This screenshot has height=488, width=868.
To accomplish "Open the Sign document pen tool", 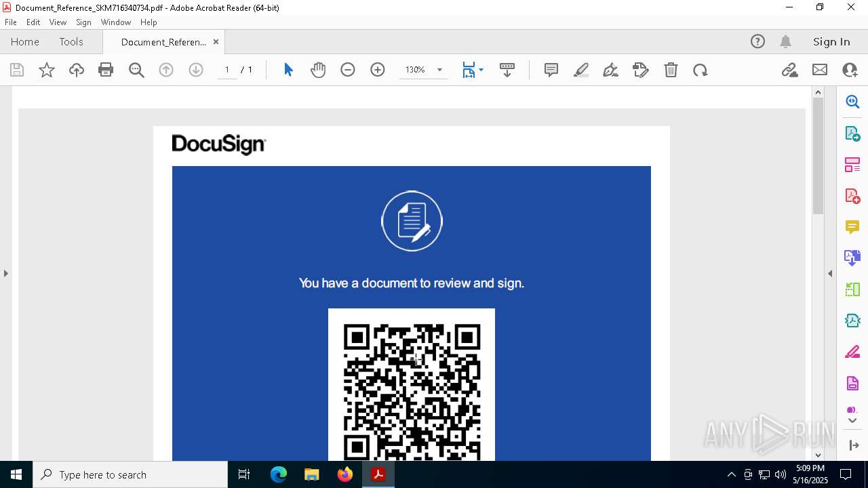I will coord(611,70).
